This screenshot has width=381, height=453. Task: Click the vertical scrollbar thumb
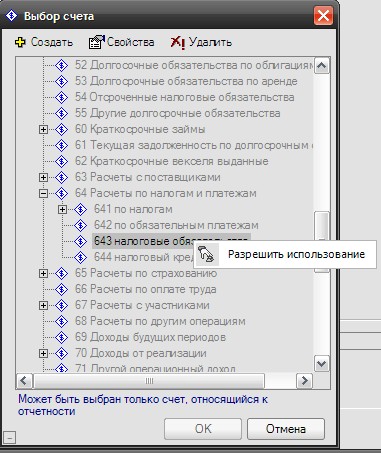[322, 242]
